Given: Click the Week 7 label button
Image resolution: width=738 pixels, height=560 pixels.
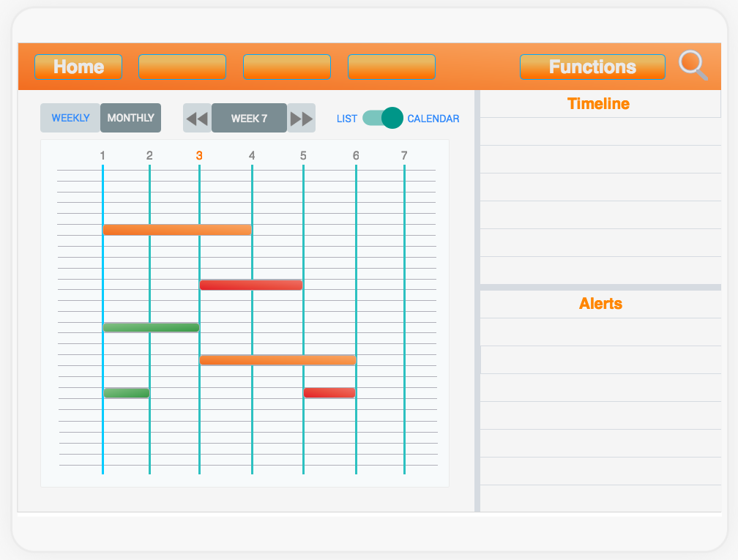Looking at the screenshot, I should (x=249, y=119).
